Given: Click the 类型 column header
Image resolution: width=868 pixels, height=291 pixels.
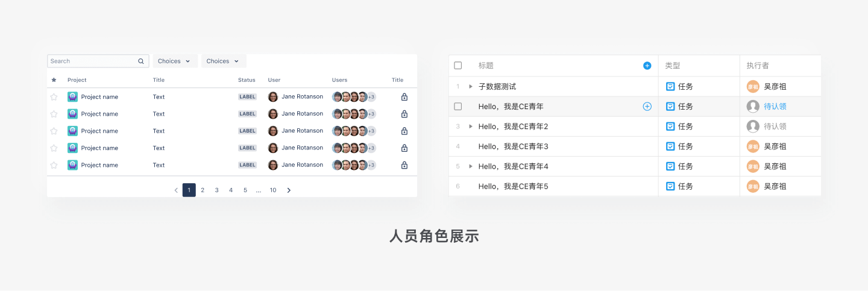Looking at the screenshot, I should (673, 66).
